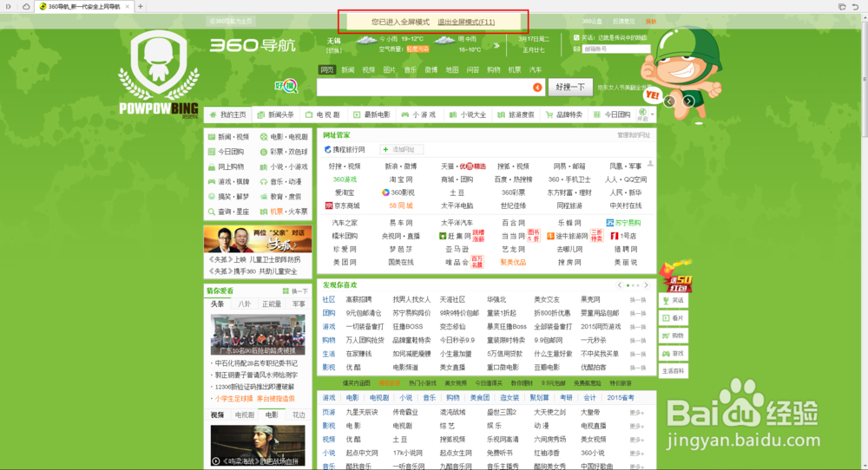
Task: Click the cloud icon left of the tab
Action: click(26, 7)
